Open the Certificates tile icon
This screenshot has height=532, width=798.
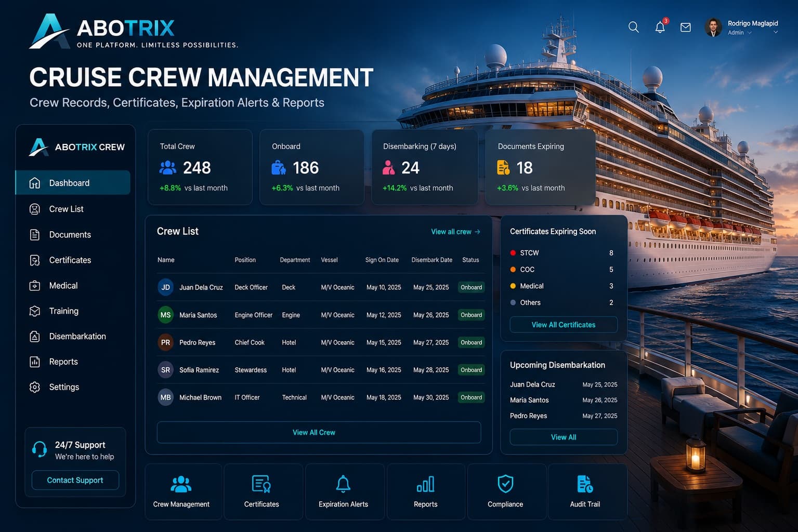point(261,484)
